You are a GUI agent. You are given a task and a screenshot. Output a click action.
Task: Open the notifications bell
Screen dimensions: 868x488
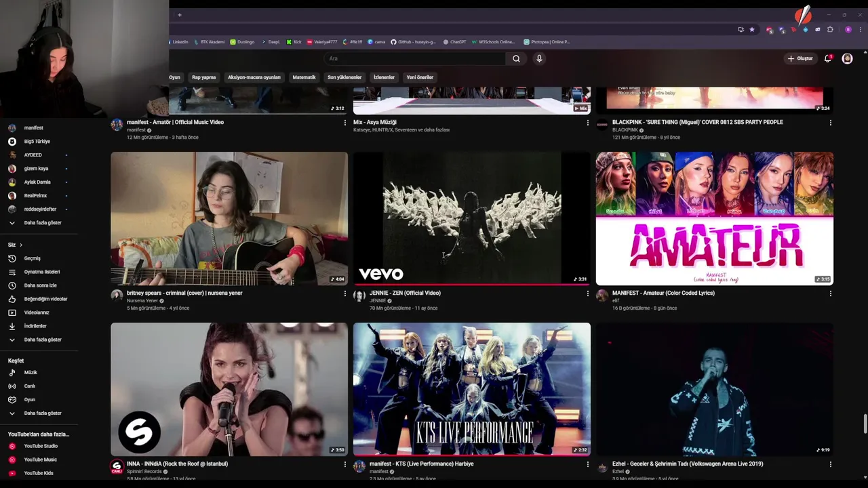pos(828,58)
